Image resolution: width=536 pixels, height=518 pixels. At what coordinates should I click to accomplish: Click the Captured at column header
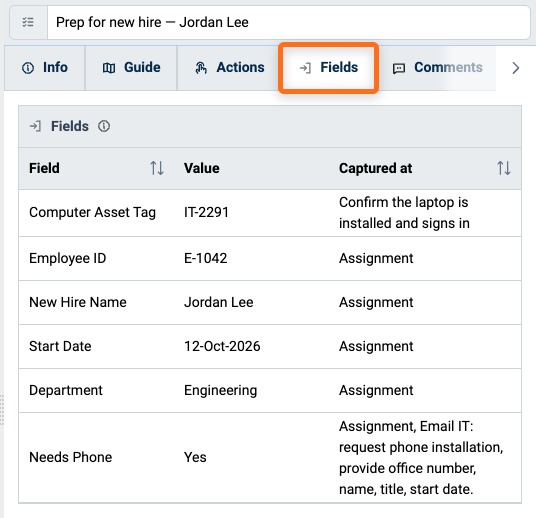(375, 168)
